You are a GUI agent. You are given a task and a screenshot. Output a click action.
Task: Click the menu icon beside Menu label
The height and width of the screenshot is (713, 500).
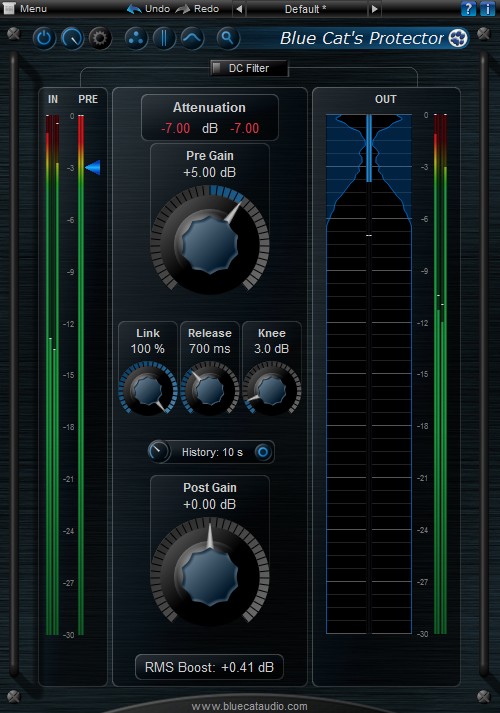(9, 8)
